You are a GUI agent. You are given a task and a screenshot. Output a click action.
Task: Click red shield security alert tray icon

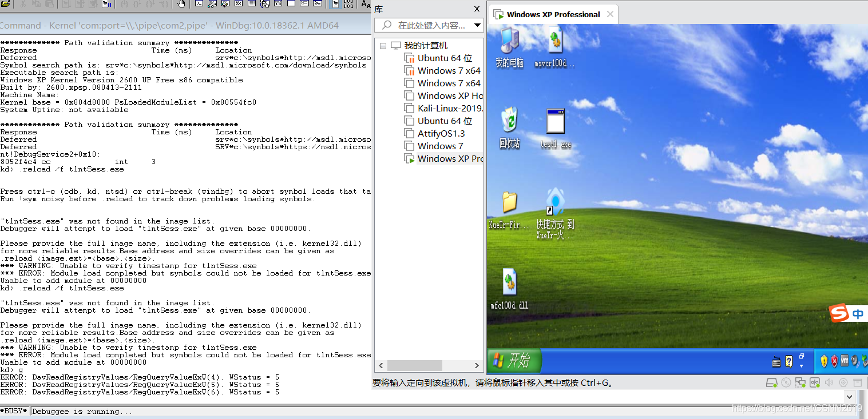tap(834, 361)
